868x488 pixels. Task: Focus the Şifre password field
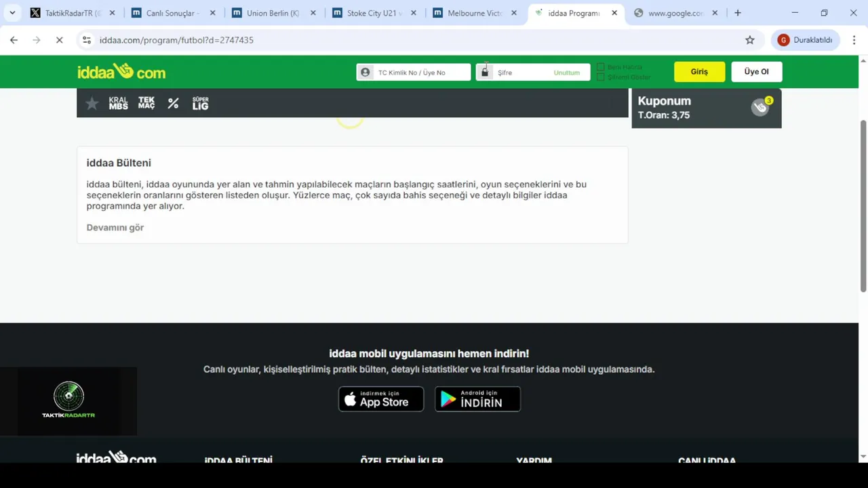click(x=533, y=72)
